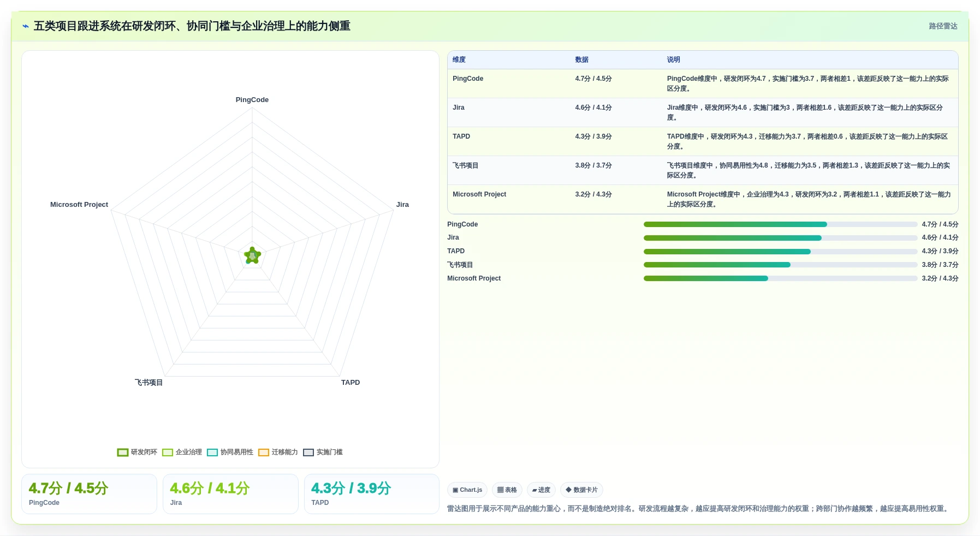Click the Jira label beside progress bar
The width and height of the screenshot is (980, 536).
[x=453, y=238]
